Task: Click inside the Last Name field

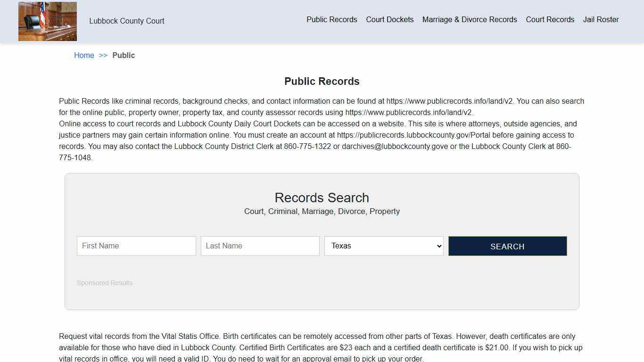Action: [260, 246]
